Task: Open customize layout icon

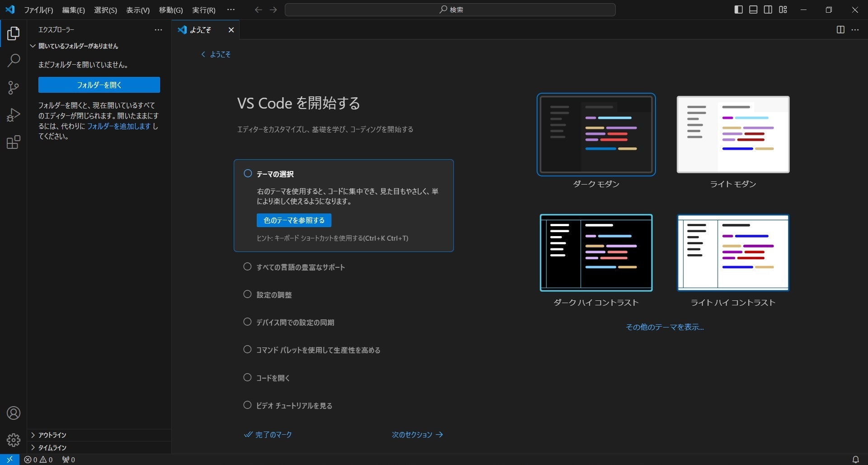Action: 783,9
